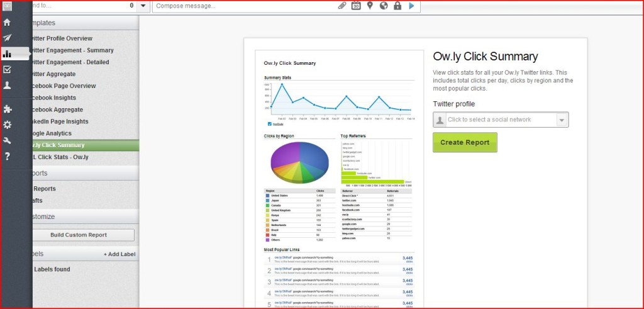This screenshot has height=309, width=644.
Task: Select Ow.ly Click Summary template
Action: pyautogui.click(x=86, y=145)
